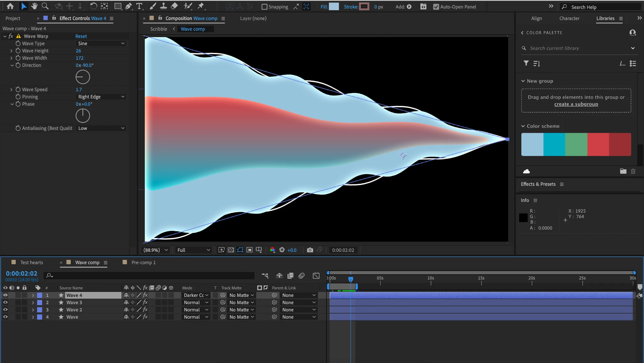644x363 pixels.
Task: Reset the Wave Warp effect
Action: click(x=81, y=36)
